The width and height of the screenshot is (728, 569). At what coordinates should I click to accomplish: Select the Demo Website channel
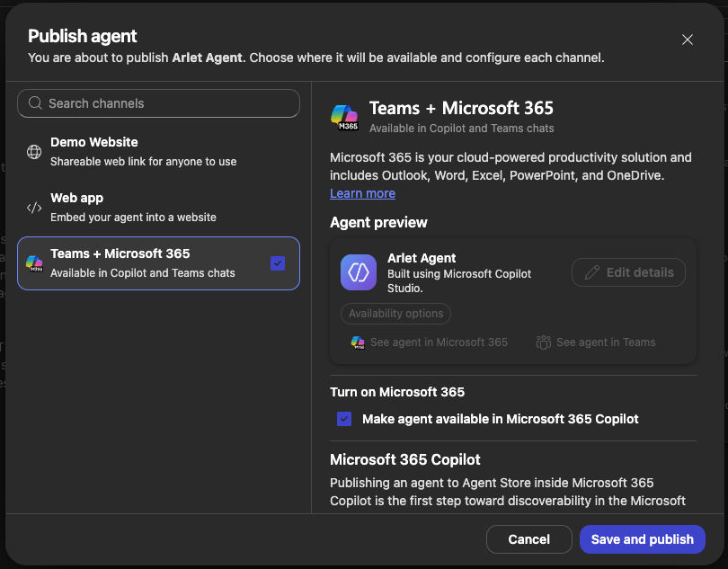(158, 151)
